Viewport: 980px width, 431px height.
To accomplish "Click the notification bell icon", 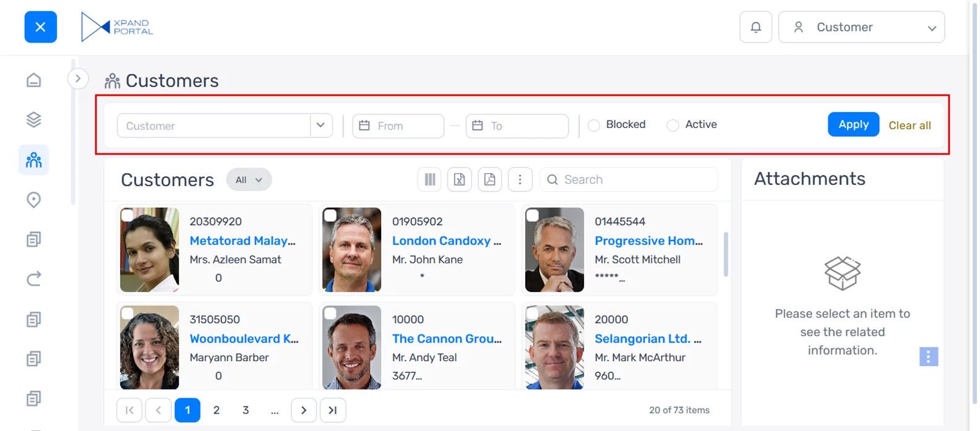I will (755, 27).
